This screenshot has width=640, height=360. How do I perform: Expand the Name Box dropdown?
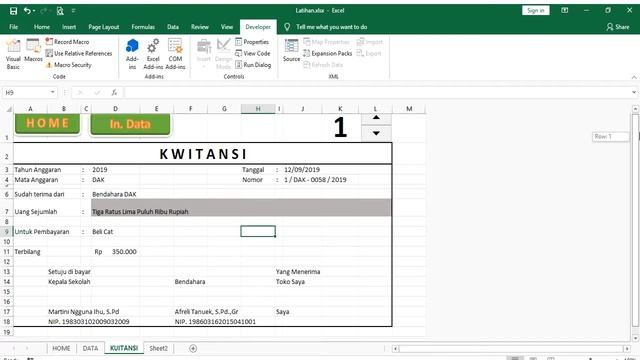pyautogui.click(x=53, y=92)
